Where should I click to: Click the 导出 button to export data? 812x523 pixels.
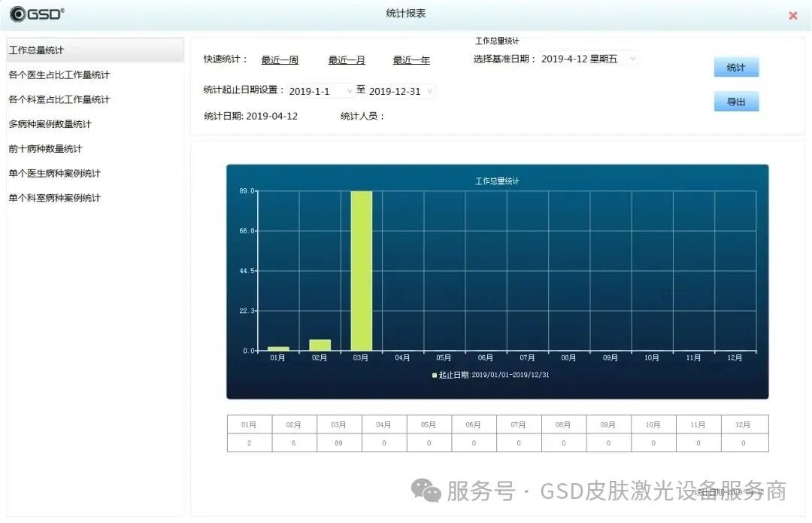click(736, 101)
